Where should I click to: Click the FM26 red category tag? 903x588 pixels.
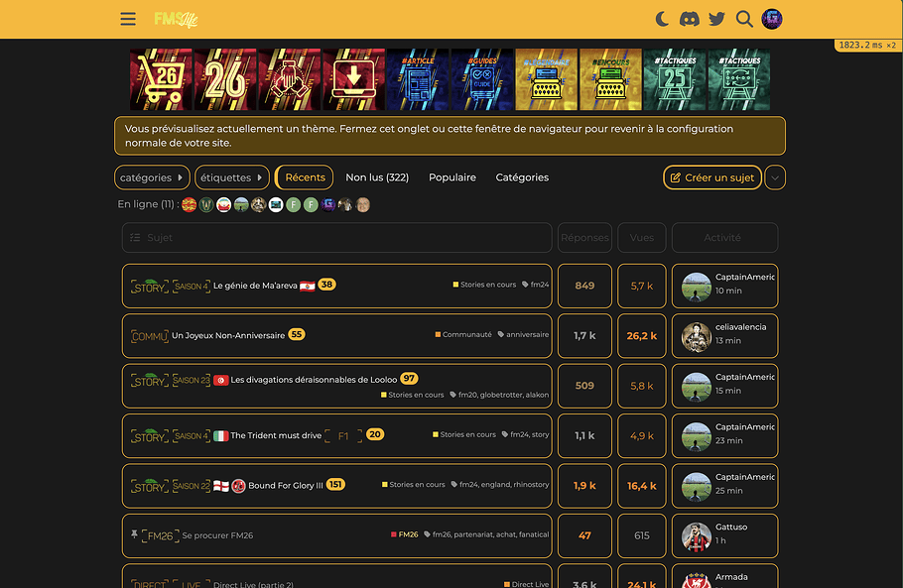[408, 534]
